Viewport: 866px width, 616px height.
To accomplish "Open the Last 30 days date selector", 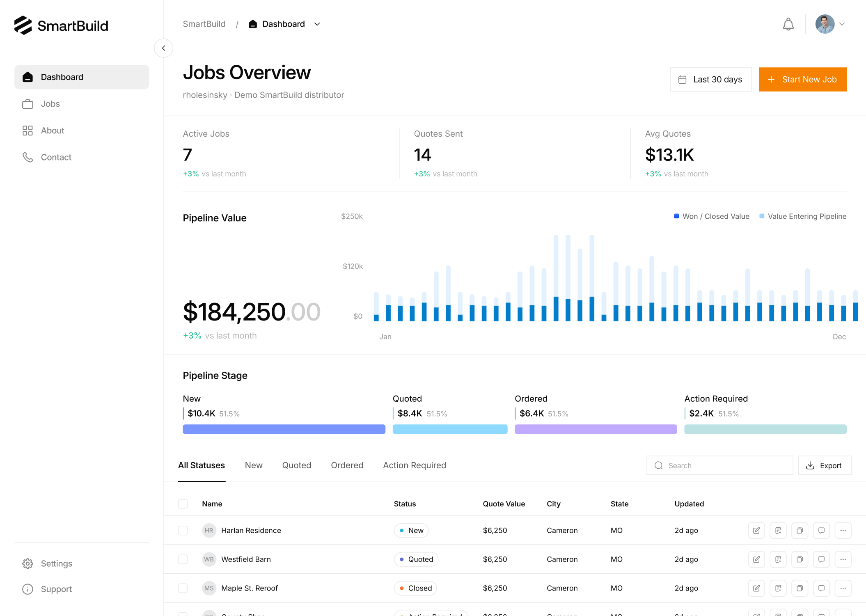I will pos(711,79).
